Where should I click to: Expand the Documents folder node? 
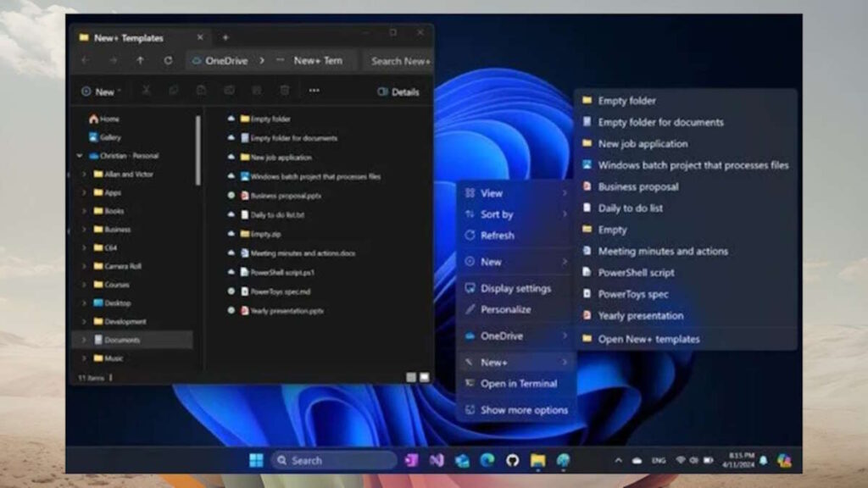(84, 340)
